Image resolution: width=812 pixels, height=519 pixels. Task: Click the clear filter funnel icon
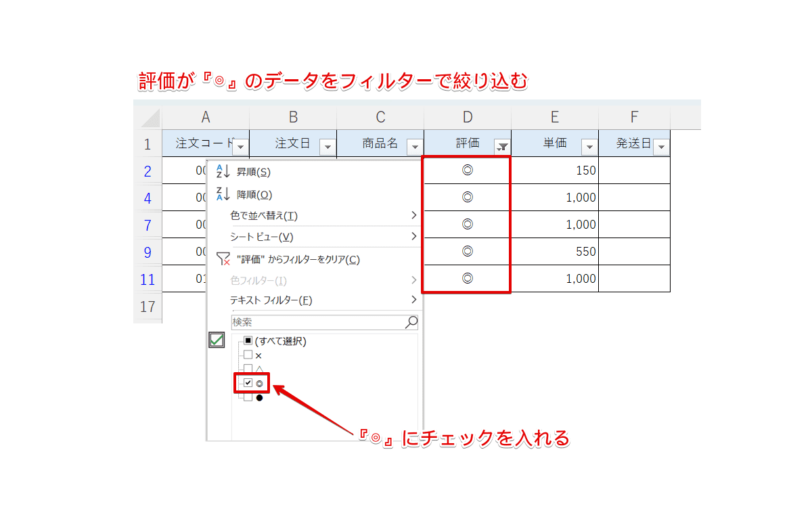point(223,259)
